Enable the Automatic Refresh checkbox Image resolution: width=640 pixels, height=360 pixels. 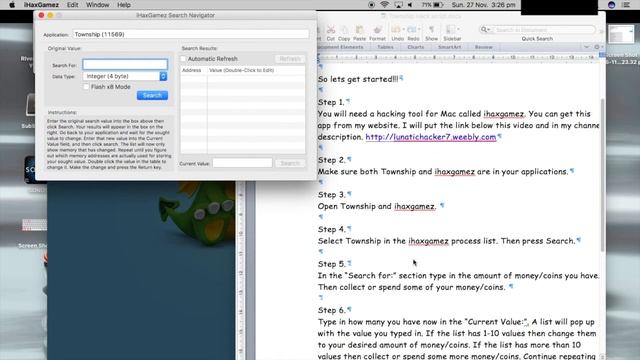tap(183, 59)
